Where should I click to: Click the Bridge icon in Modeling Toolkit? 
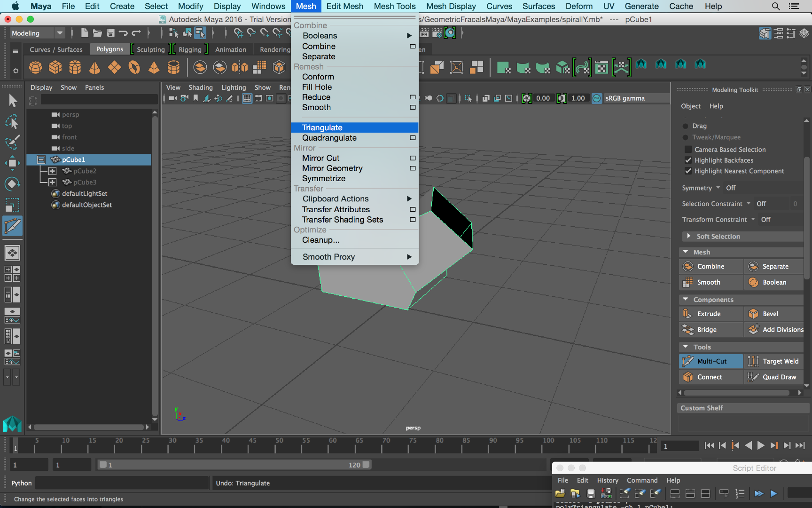[x=687, y=330]
